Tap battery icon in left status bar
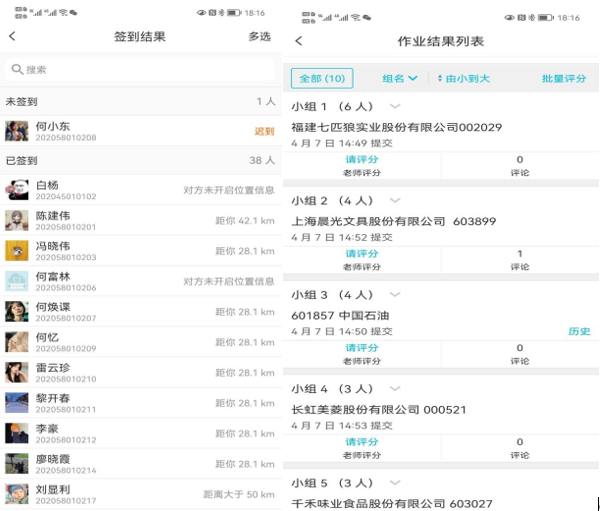The height and width of the screenshot is (511, 600). (x=234, y=13)
